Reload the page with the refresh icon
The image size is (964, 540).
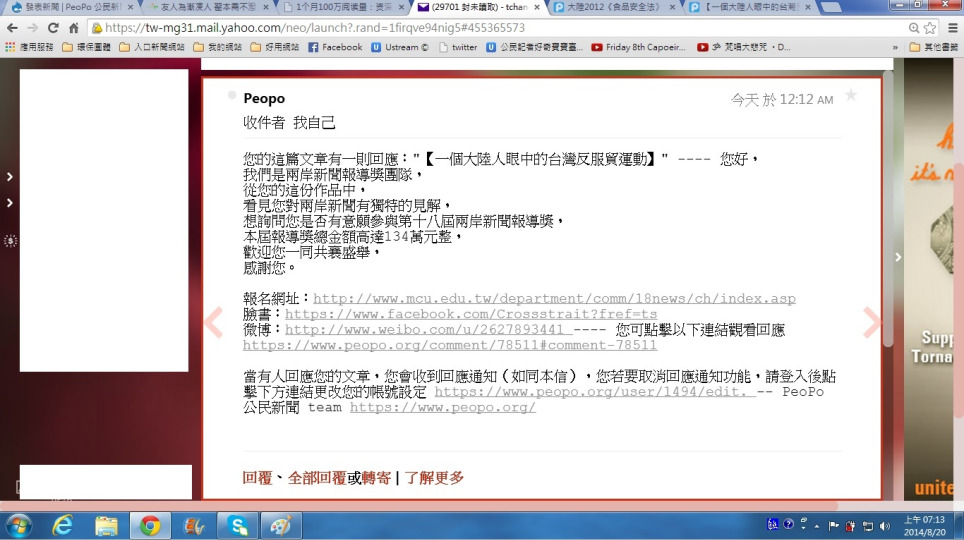(53, 28)
